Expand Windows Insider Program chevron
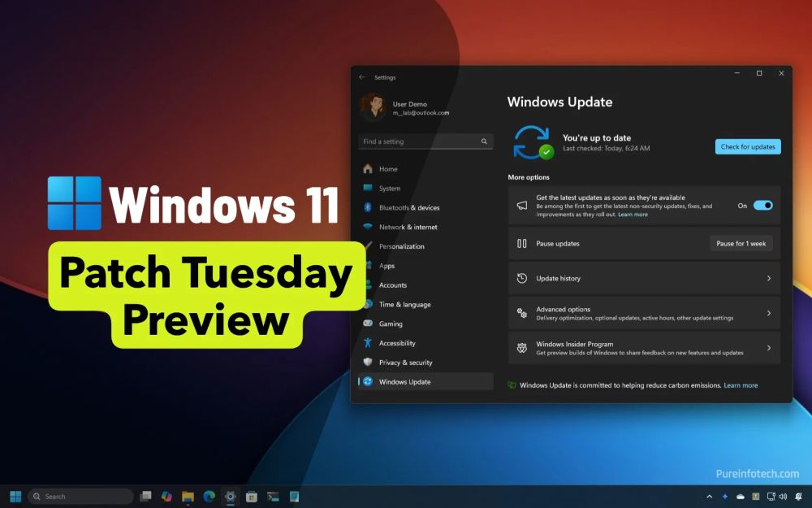This screenshot has width=812, height=508. coord(769,348)
